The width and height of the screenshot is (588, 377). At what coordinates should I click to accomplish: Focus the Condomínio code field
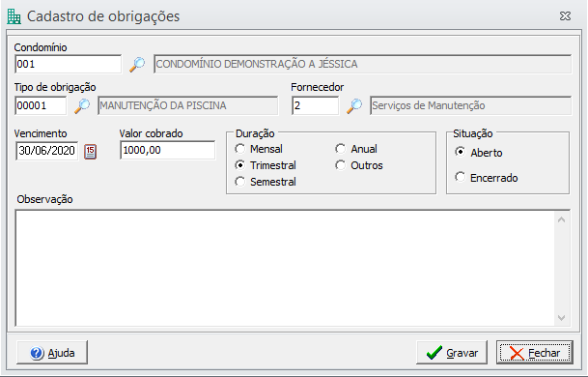69,64
